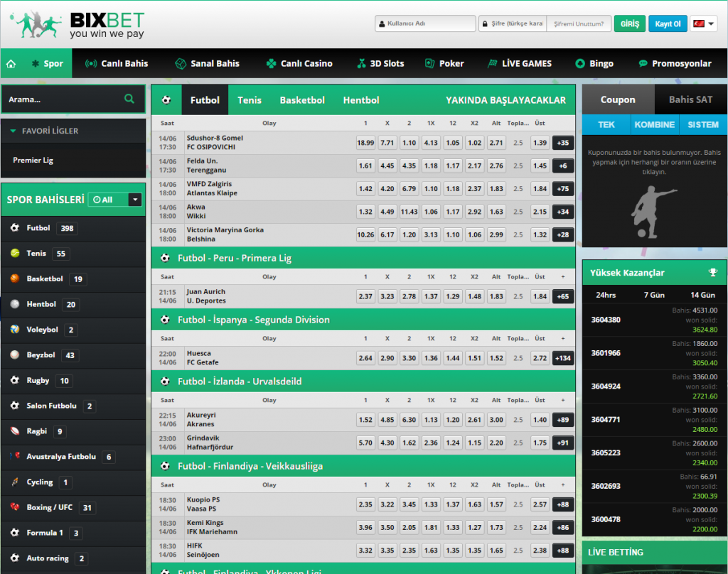Image resolution: width=728 pixels, height=574 pixels.
Task: Click the Futbol soccer ball icon in sidebar
Action: [x=15, y=228]
